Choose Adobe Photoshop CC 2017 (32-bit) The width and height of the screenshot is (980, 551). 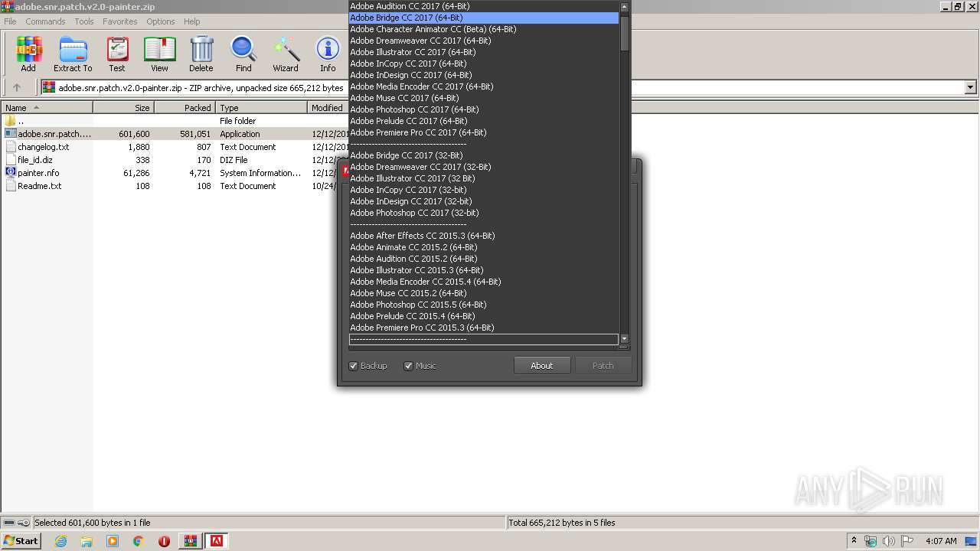(484, 213)
